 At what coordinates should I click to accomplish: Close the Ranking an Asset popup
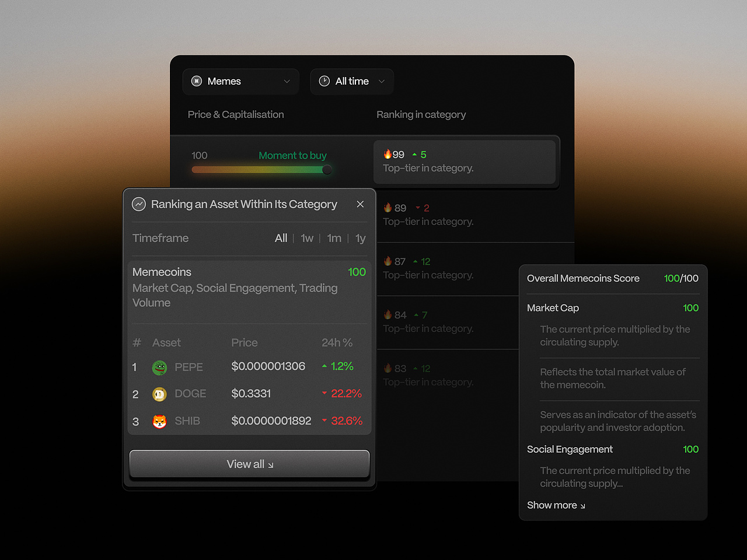pos(360,204)
